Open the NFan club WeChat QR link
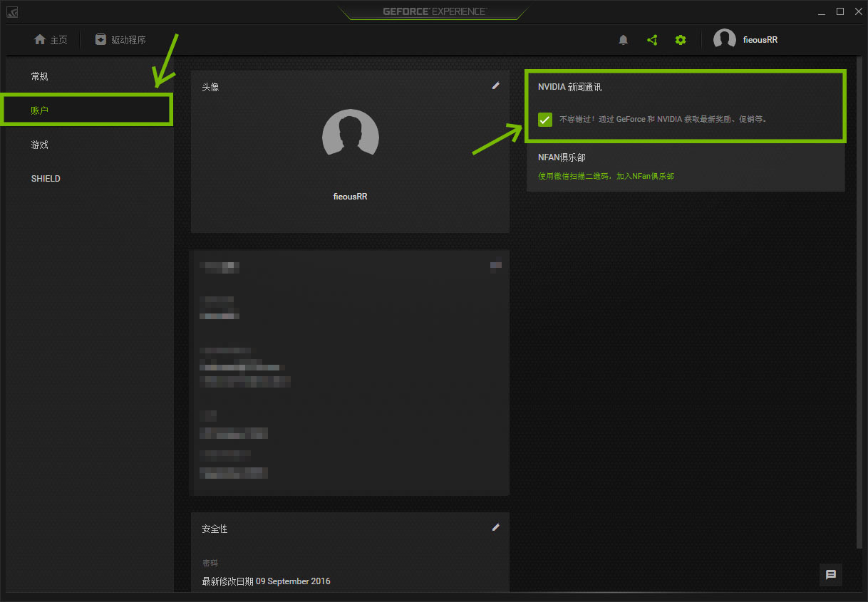Image resolution: width=868 pixels, height=602 pixels. point(606,176)
